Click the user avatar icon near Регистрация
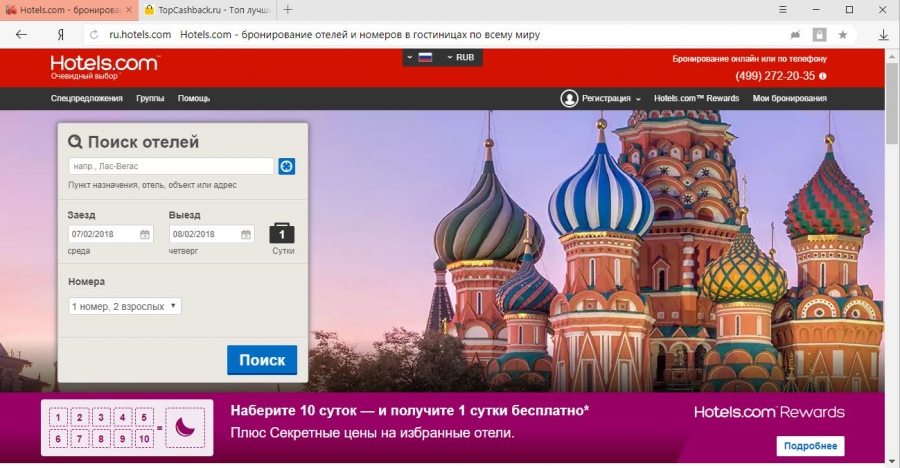Viewport: 900px width, 468px height. point(569,98)
